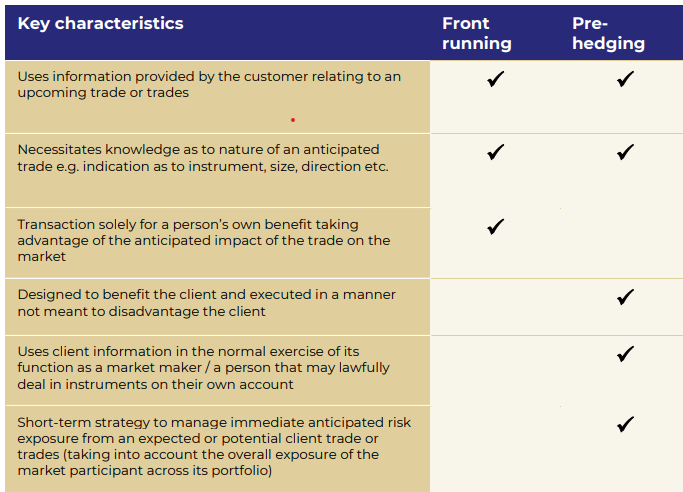Click the small red dot marker
This screenshot has width=683, height=492.
coord(293,120)
